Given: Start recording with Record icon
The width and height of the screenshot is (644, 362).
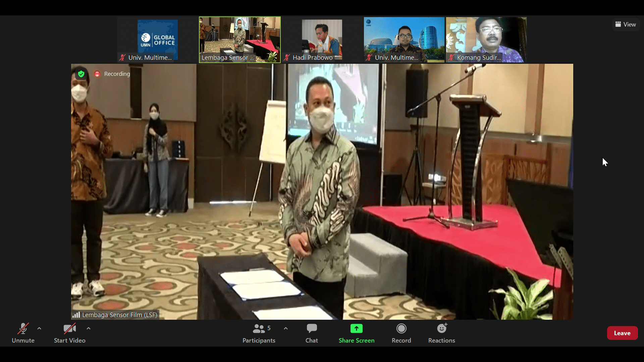Looking at the screenshot, I should pyautogui.click(x=401, y=328).
